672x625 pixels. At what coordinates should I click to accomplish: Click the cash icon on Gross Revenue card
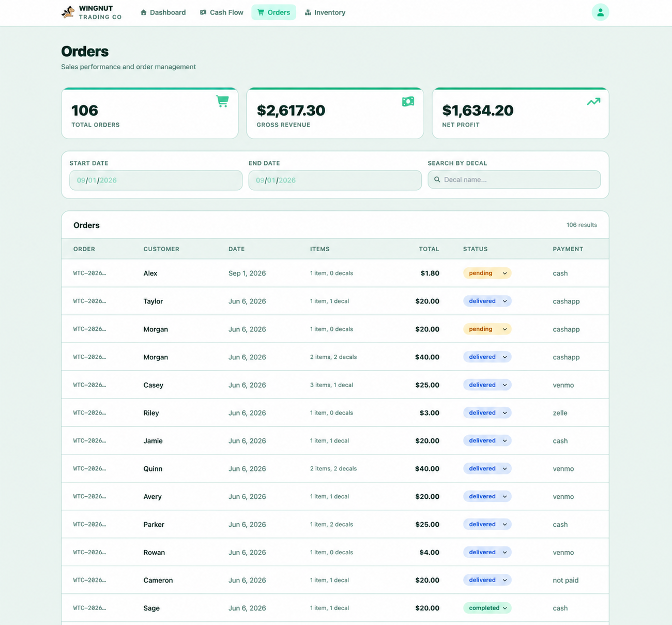(408, 101)
